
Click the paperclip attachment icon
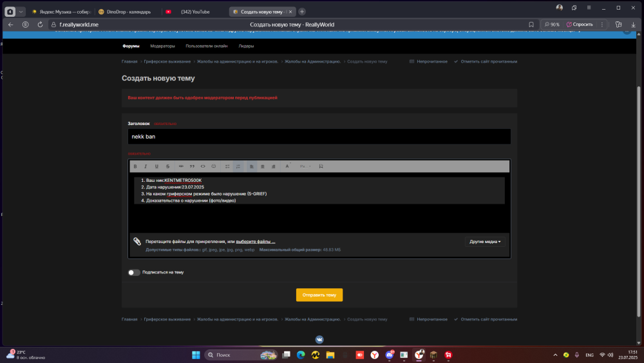(x=137, y=241)
